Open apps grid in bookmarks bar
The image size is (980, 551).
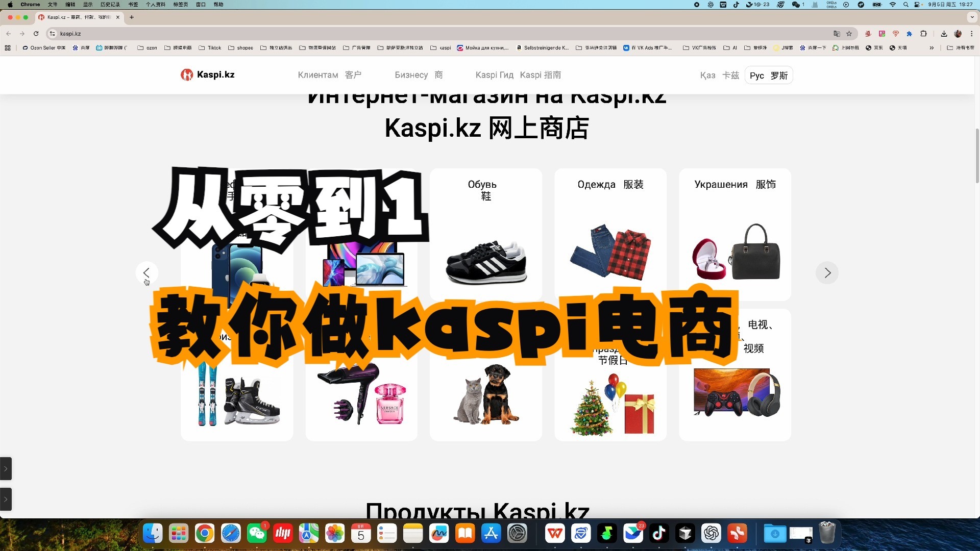pyautogui.click(x=8, y=48)
